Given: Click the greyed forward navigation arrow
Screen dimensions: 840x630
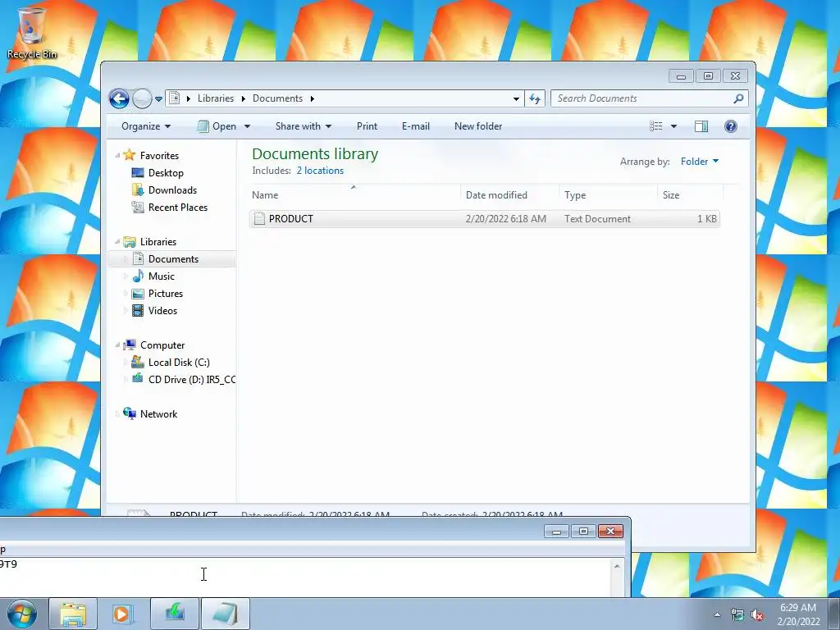Looking at the screenshot, I should (x=142, y=98).
